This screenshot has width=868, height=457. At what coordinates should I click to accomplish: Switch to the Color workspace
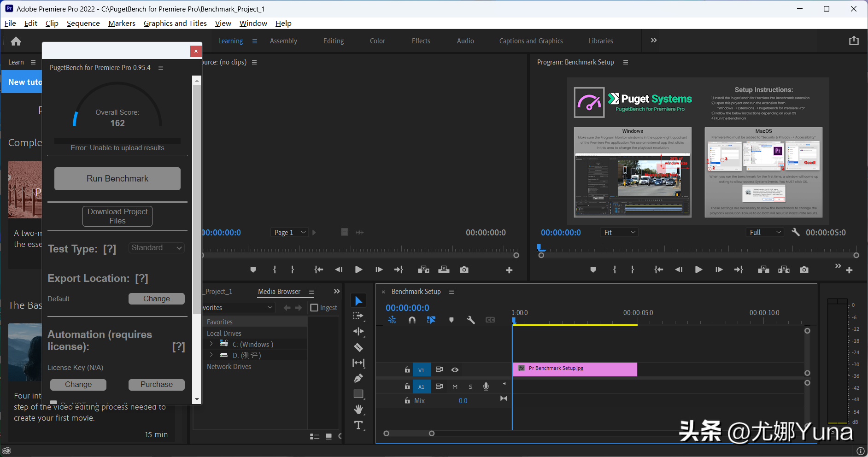(x=377, y=41)
